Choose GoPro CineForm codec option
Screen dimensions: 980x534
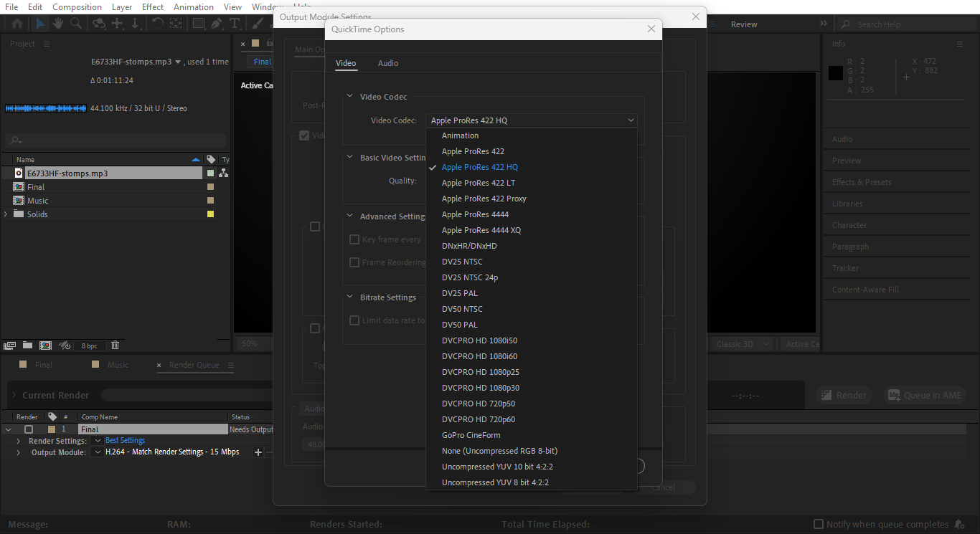coord(532,435)
